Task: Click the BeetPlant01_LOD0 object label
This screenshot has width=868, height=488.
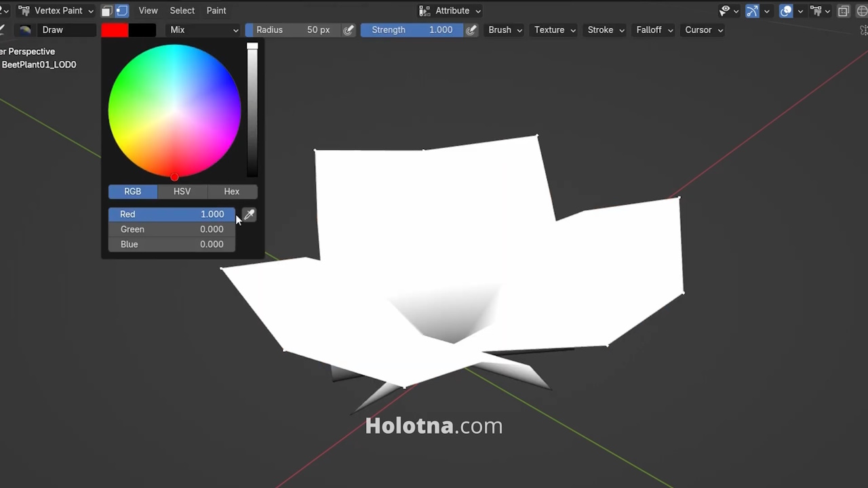Action: coord(39,65)
